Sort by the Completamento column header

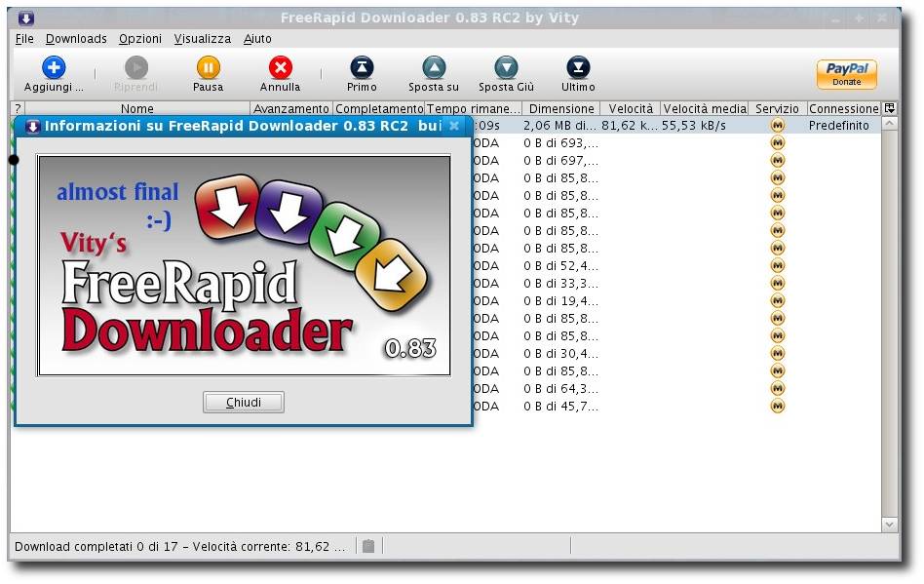click(379, 108)
